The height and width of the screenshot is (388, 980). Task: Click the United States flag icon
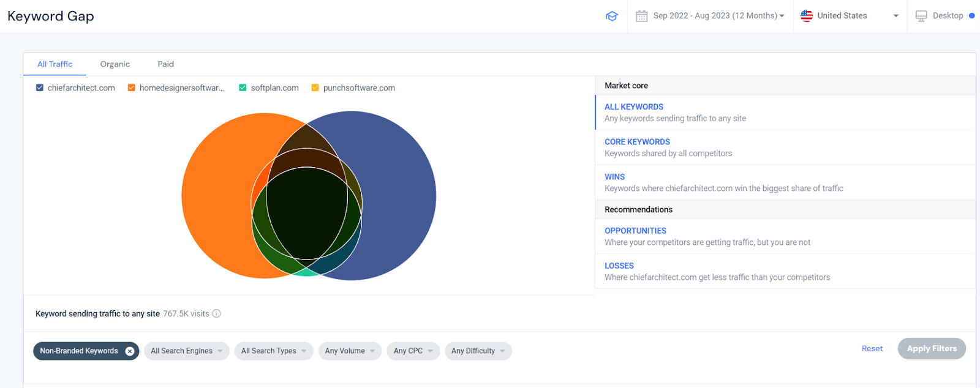[807, 16]
